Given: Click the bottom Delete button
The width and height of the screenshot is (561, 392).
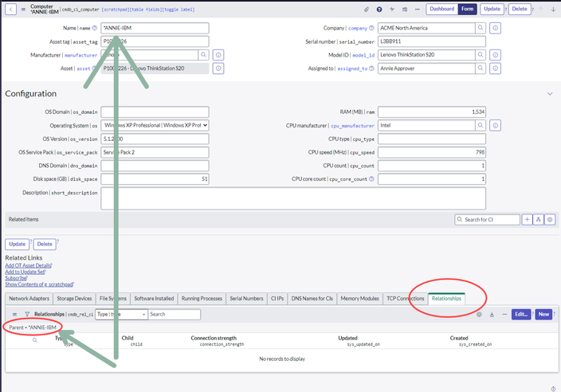Looking at the screenshot, I should 45,244.
